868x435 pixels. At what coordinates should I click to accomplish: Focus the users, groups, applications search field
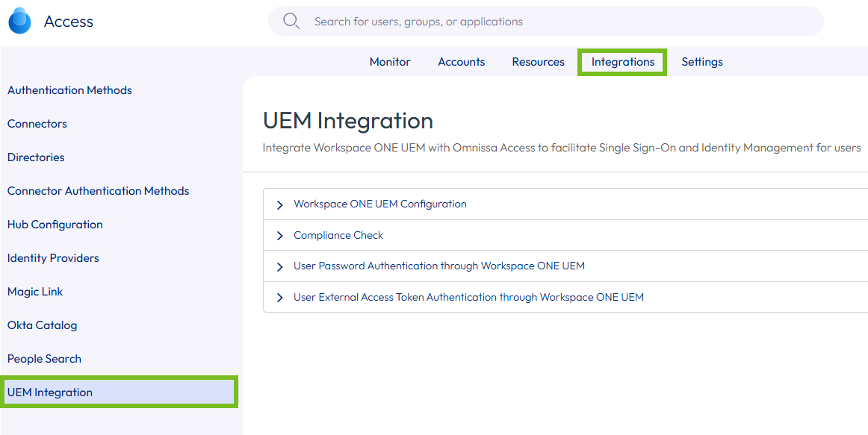(x=546, y=21)
